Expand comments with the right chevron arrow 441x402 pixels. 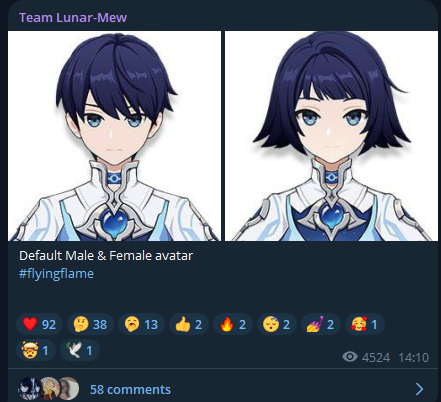coord(419,389)
